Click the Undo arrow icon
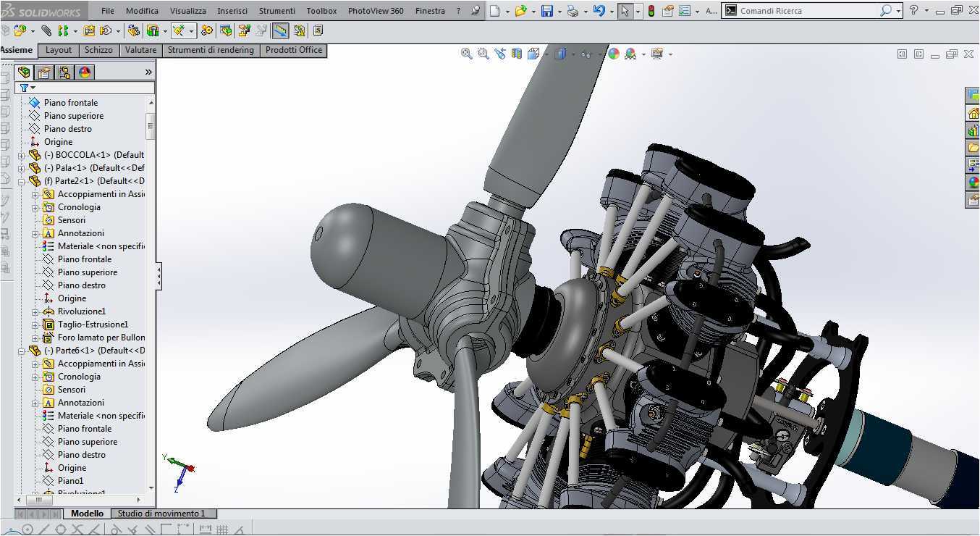This screenshot has height=536, width=980. tap(598, 11)
